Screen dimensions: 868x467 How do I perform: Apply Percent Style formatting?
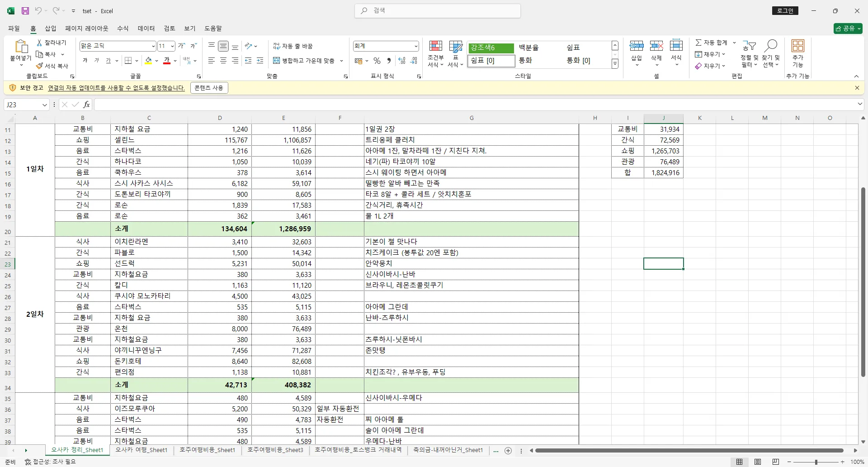click(x=377, y=60)
